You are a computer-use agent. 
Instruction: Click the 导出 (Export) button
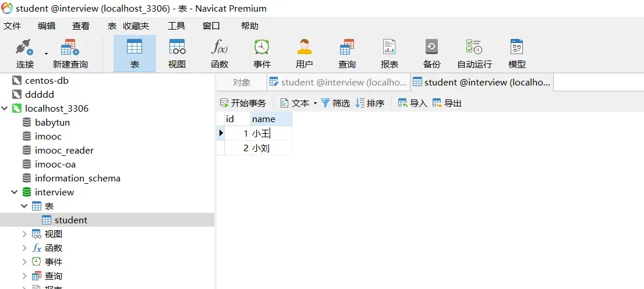tap(447, 103)
